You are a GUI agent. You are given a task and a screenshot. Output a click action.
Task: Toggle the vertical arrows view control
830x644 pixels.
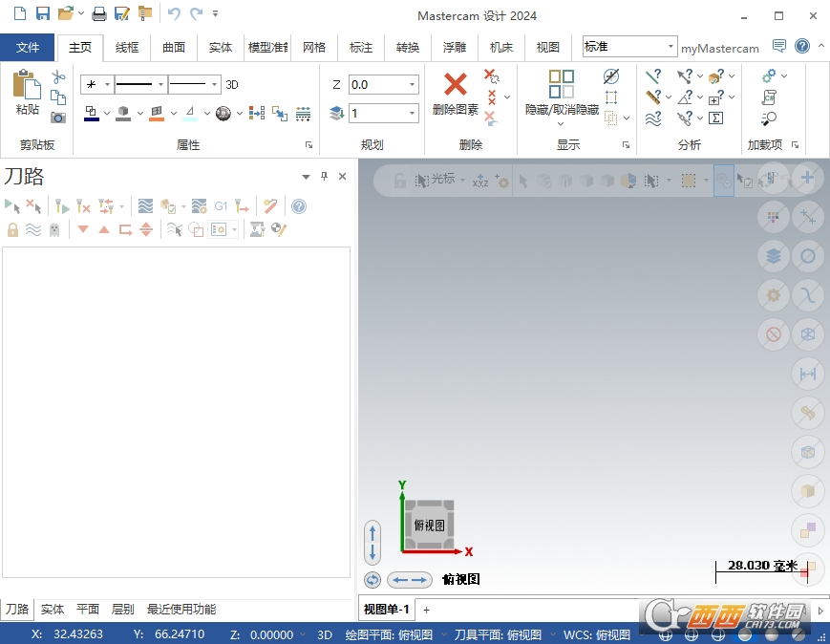pyautogui.click(x=372, y=542)
